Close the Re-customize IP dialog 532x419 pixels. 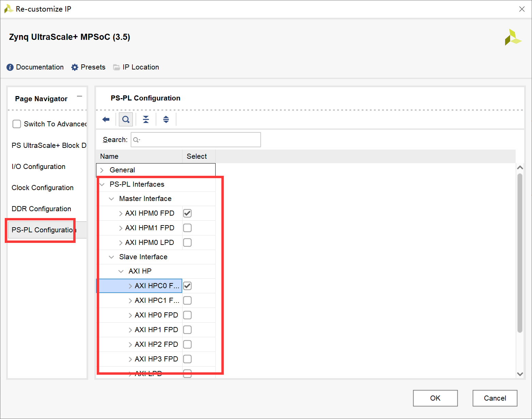[522, 9]
